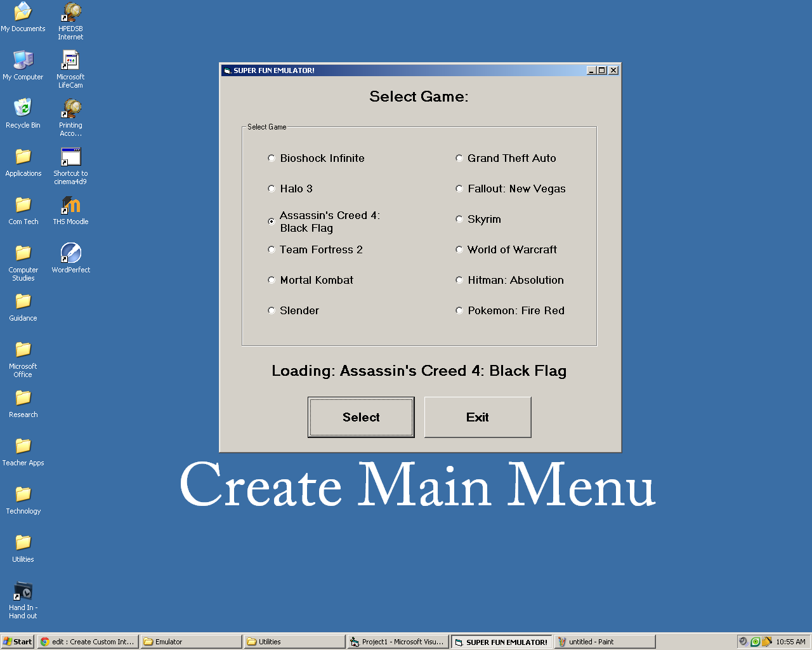Click Select to load the game
The image size is (812, 650).
pos(361,417)
